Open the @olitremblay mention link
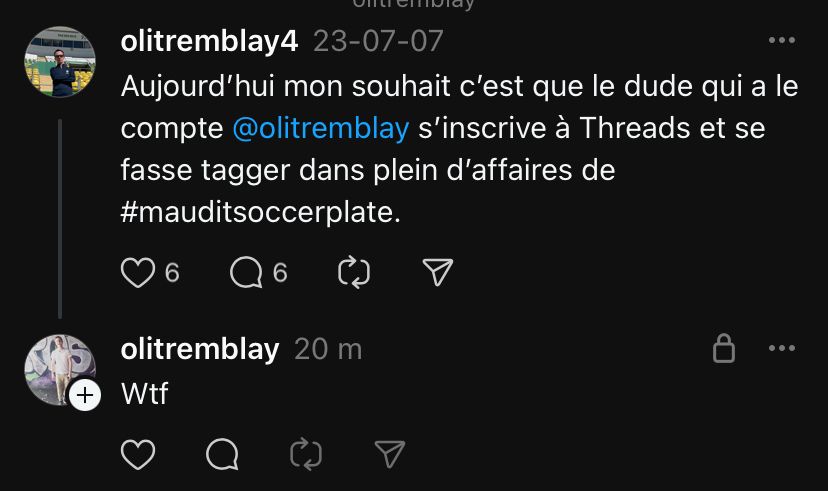 pyautogui.click(x=321, y=128)
